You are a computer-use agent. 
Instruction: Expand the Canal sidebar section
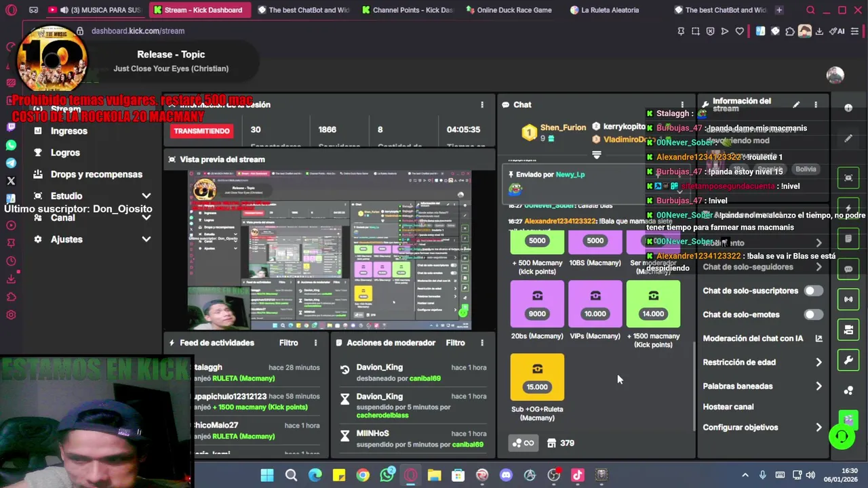[x=146, y=218]
